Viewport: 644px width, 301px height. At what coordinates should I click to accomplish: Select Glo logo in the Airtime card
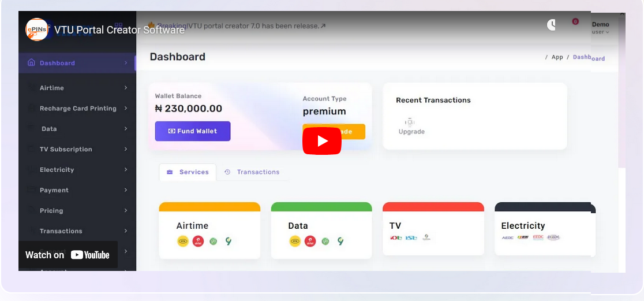[213, 241]
